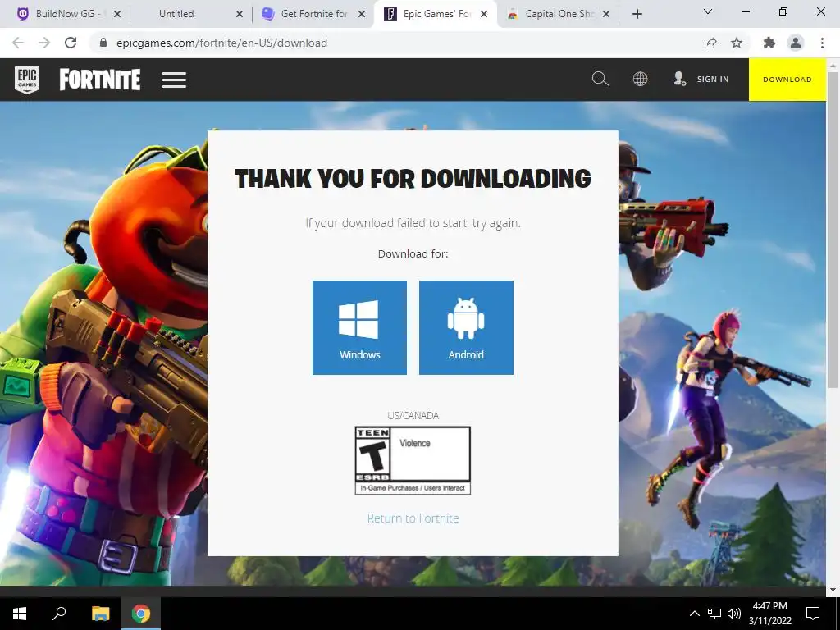Open the hamburger navigation menu
The width and height of the screenshot is (840, 630).
tap(174, 80)
